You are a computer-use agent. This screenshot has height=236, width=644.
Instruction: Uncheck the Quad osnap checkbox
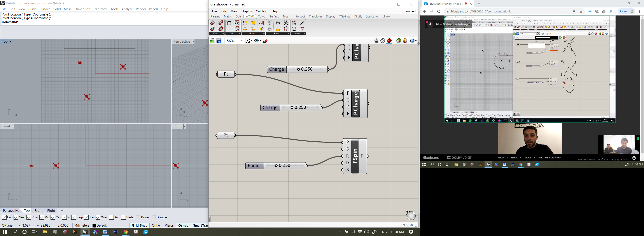[x=98, y=217]
